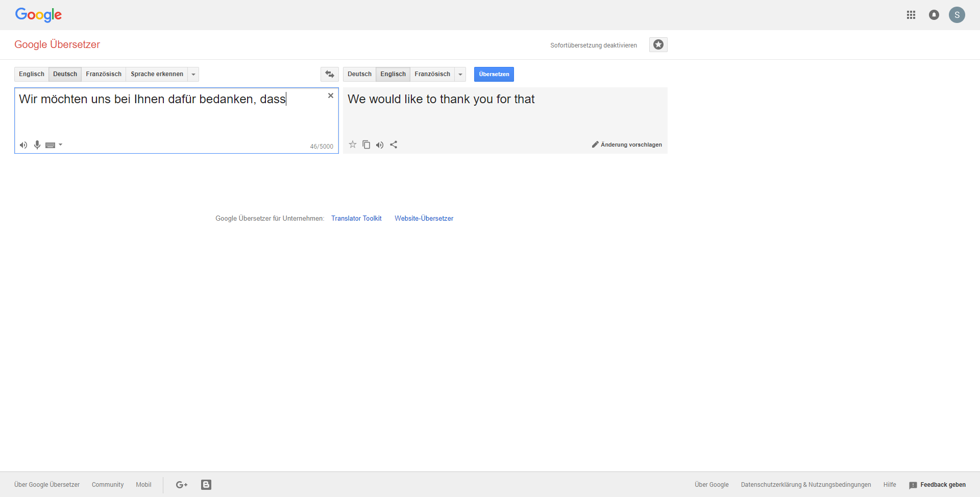Click Feedback geben button
The width and height of the screenshot is (980, 497).
(938, 485)
